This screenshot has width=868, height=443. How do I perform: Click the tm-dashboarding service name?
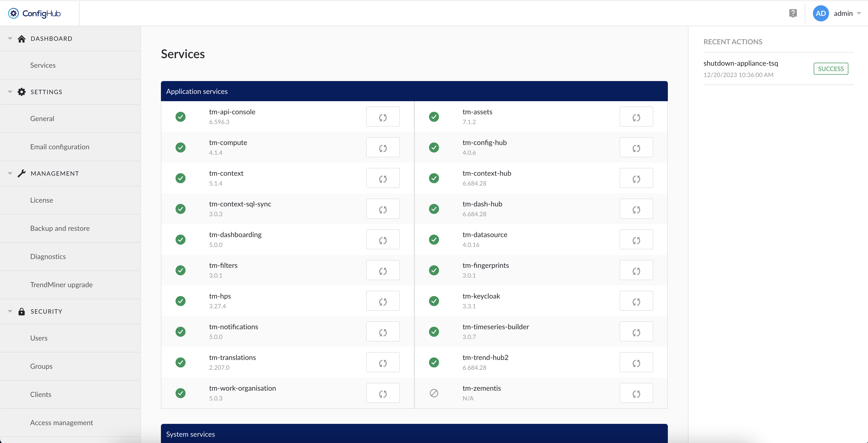point(235,235)
